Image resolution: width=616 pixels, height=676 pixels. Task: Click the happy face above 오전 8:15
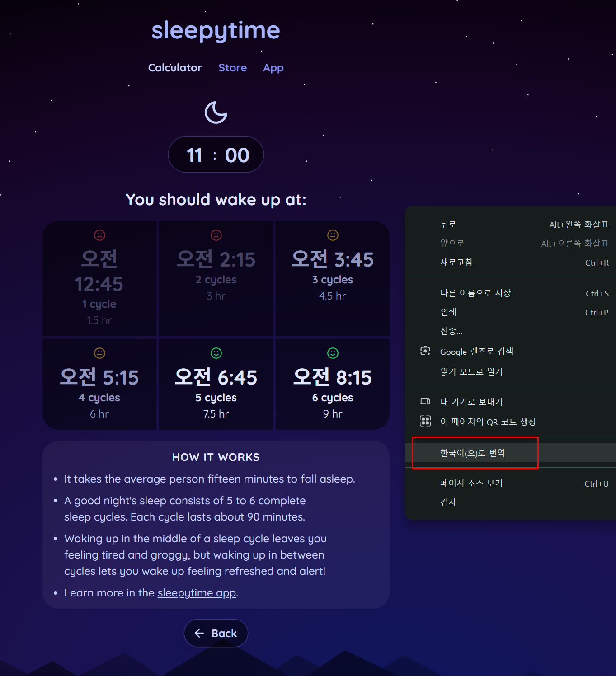click(333, 353)
